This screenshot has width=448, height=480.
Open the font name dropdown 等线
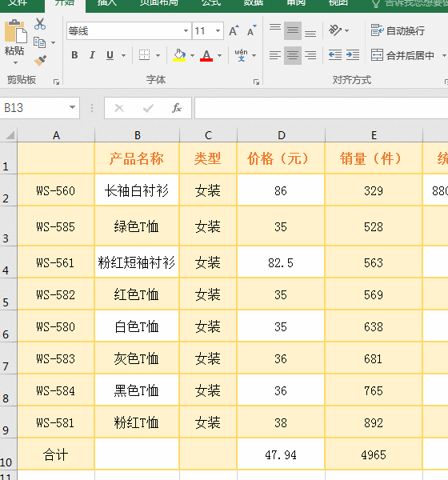pos(186,31)
